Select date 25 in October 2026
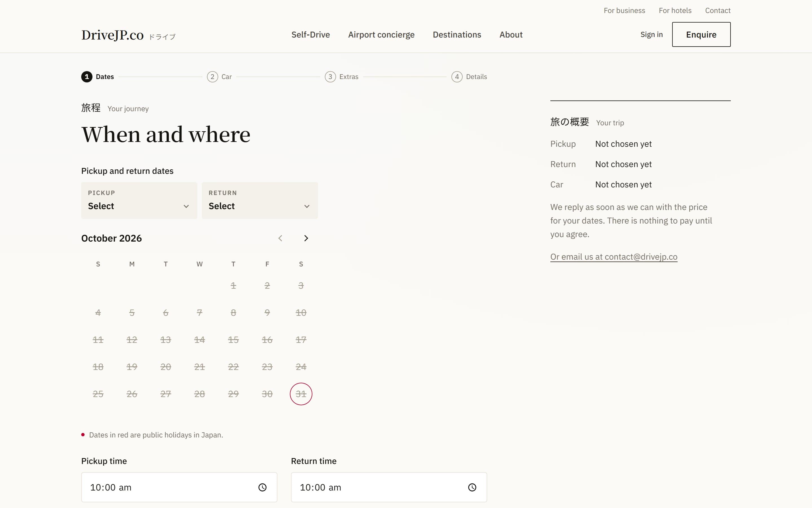Viewport: 812px width, 508px height. (x=98, y=394)
